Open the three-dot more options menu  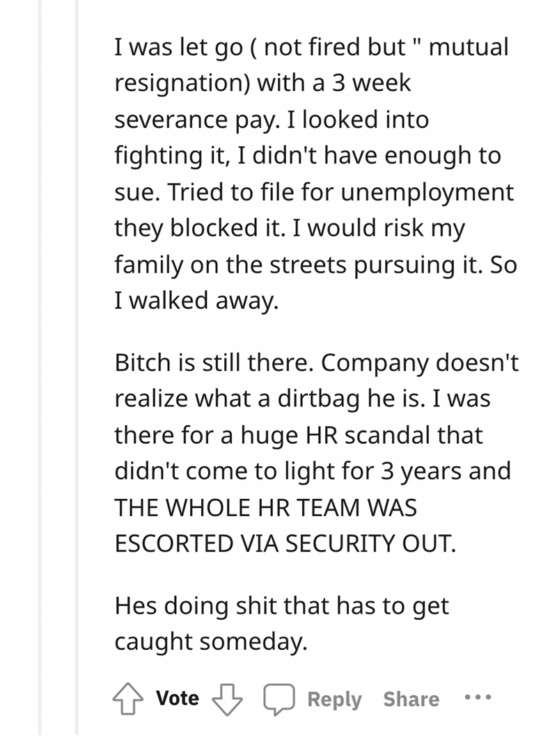pos(478,697)
